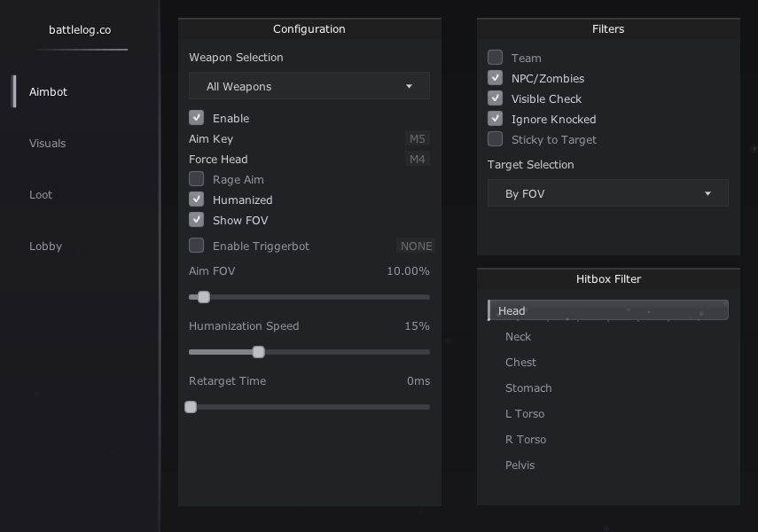Toggle the Visible Check checkbox

click(x=495, y=98)
